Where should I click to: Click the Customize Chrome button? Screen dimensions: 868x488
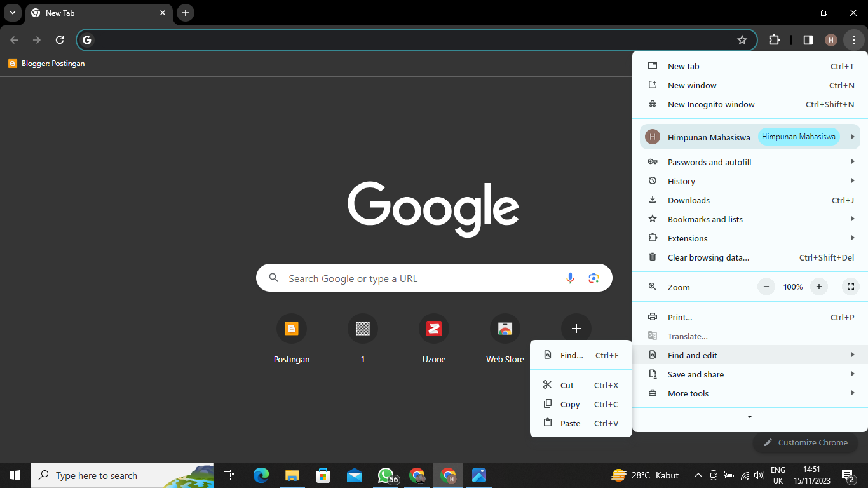805,442
